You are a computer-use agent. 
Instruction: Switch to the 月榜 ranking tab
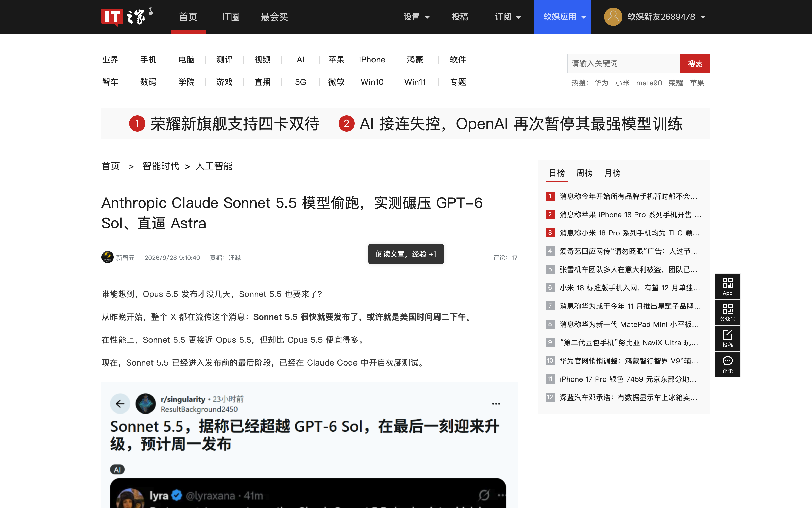coord(612,173)
